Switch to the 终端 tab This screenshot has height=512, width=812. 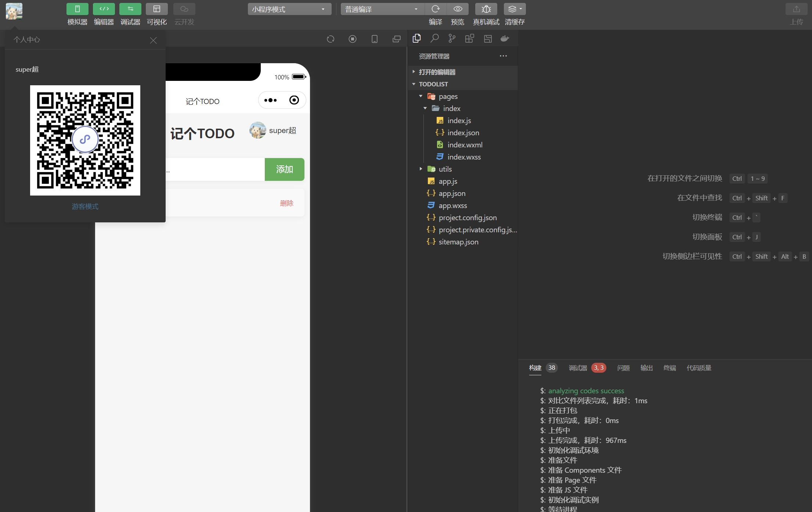pos(670,368)
